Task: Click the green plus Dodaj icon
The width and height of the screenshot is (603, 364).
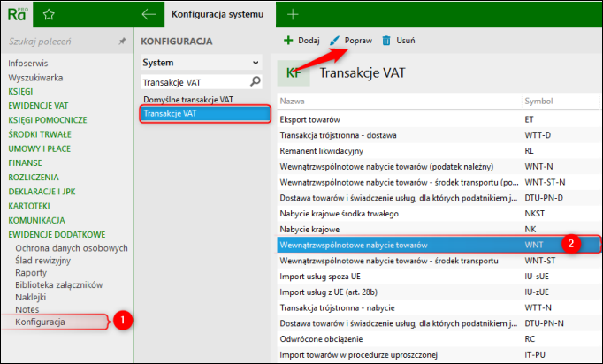Action: [x=288, y=41]
